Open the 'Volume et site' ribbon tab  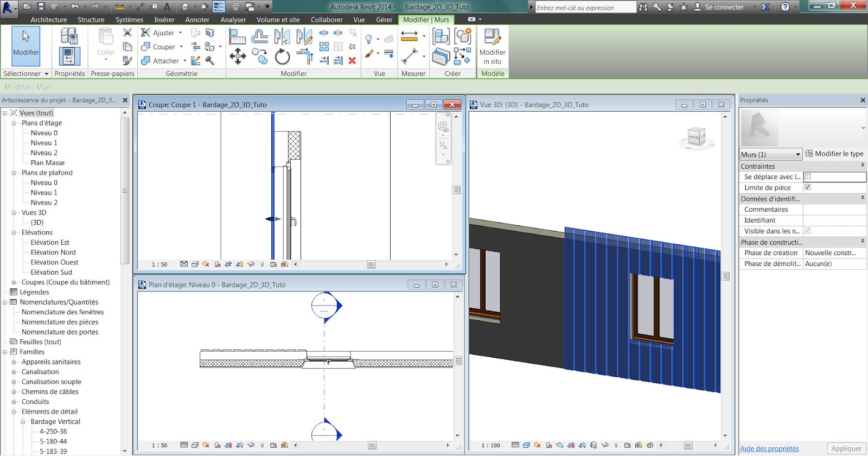tap(278, 20)
